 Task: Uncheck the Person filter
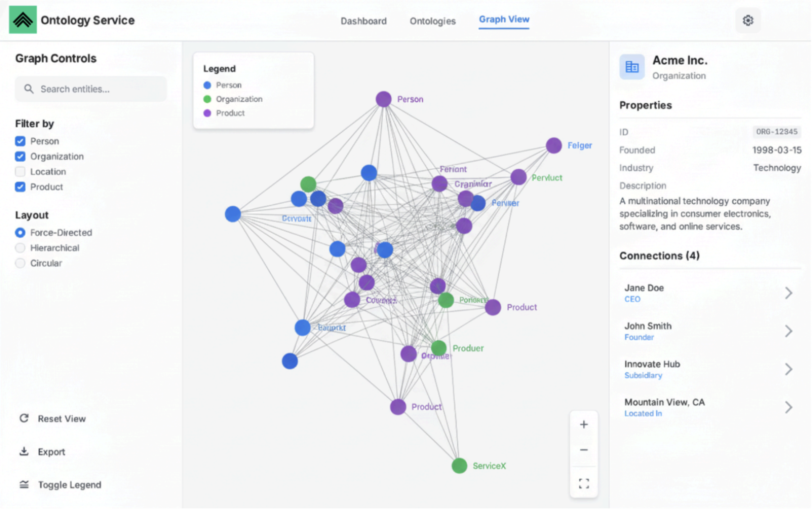[x=20, y=141]
